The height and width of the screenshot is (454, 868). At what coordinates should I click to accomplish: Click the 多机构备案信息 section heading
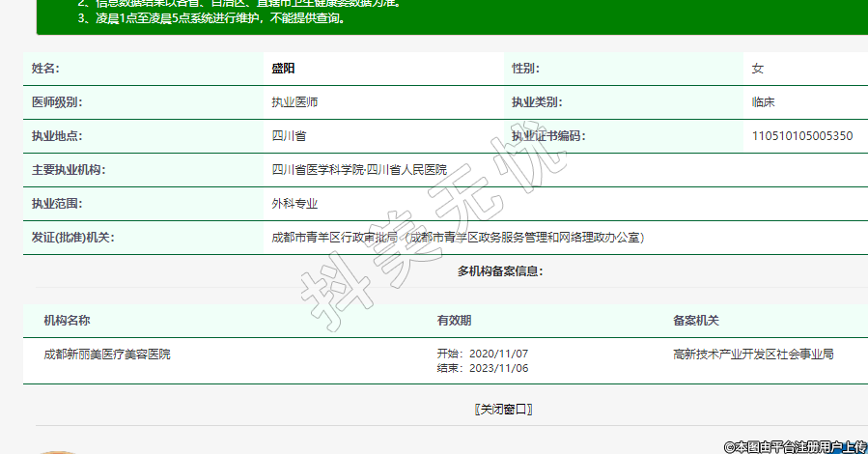[500, 271]
